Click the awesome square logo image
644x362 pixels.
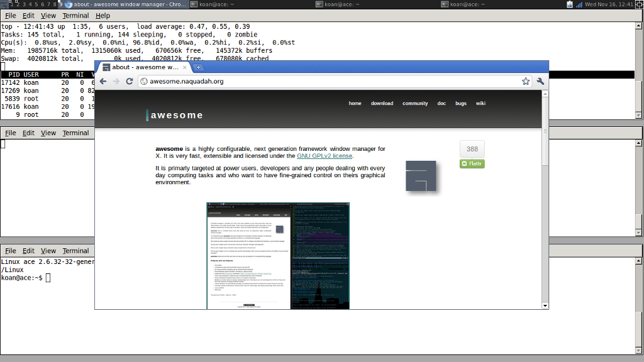[x=421, y=175]
